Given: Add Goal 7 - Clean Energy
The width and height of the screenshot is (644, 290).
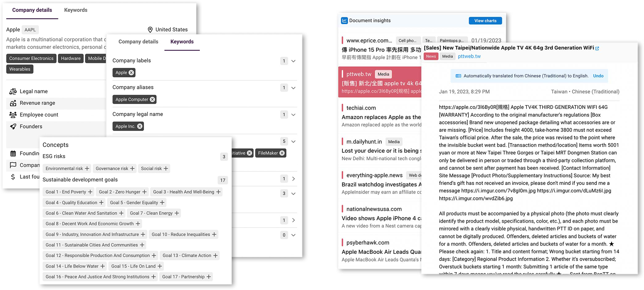Looking at the screenshot, I should point(177,213).
